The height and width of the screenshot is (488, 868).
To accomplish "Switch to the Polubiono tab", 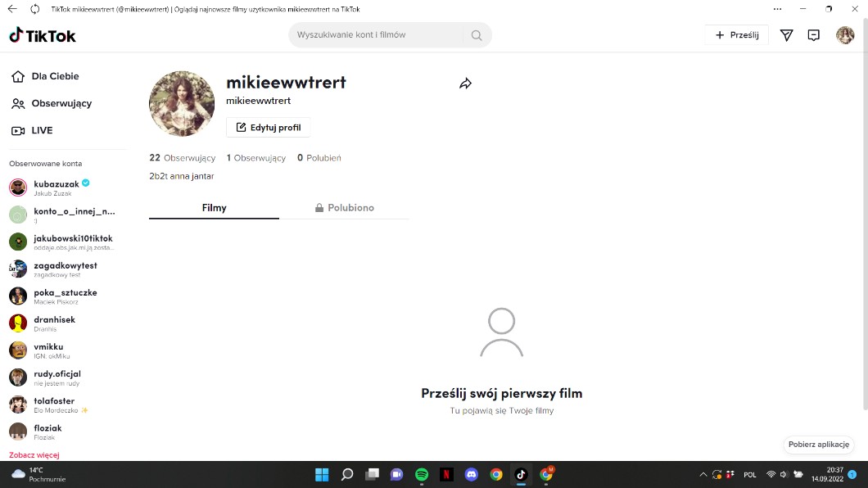I will [x=345, y=208].
